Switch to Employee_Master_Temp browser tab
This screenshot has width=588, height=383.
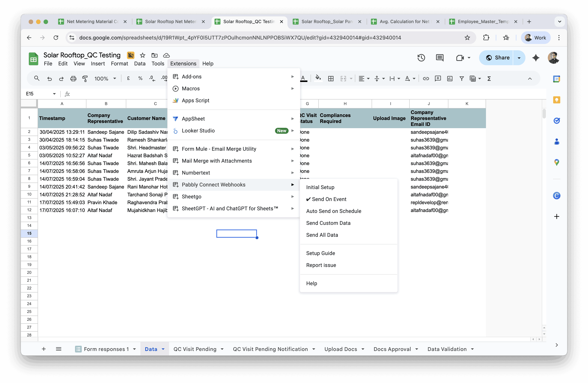tap(483, 21)
